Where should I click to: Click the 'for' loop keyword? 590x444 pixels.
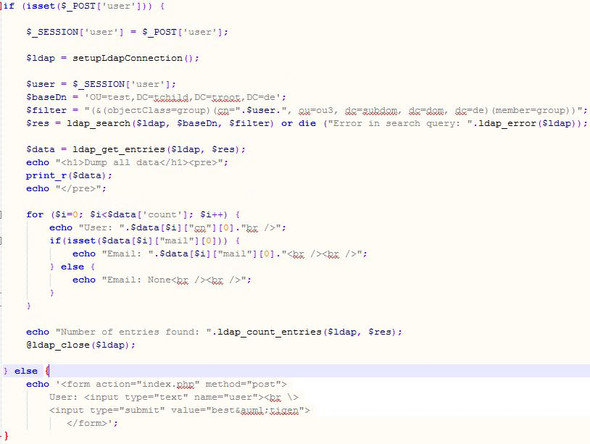(x=35, y=215)
